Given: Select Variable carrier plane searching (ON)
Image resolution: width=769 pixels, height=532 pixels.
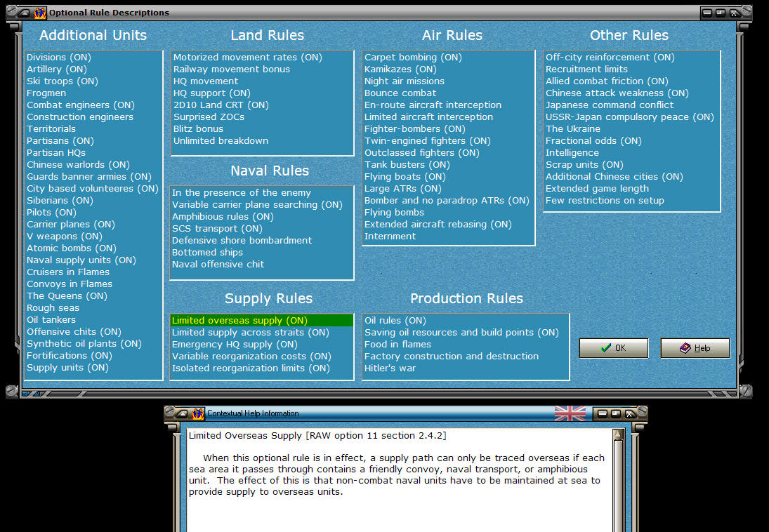Looking at the screenshot, I should 257,204.
